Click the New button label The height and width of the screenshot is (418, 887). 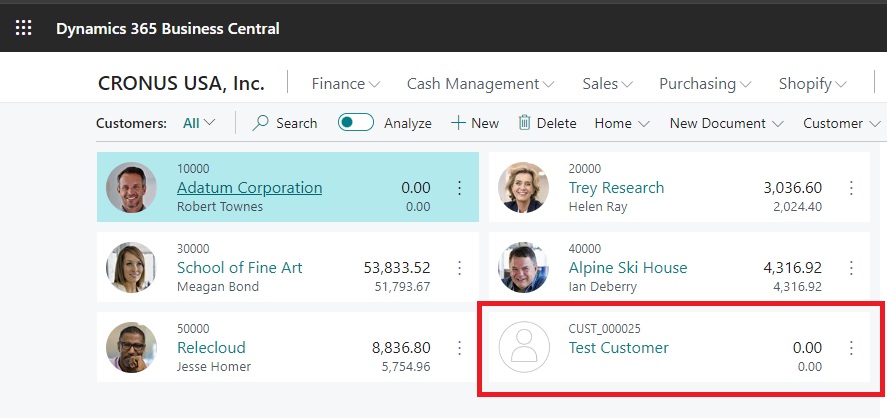485,123
